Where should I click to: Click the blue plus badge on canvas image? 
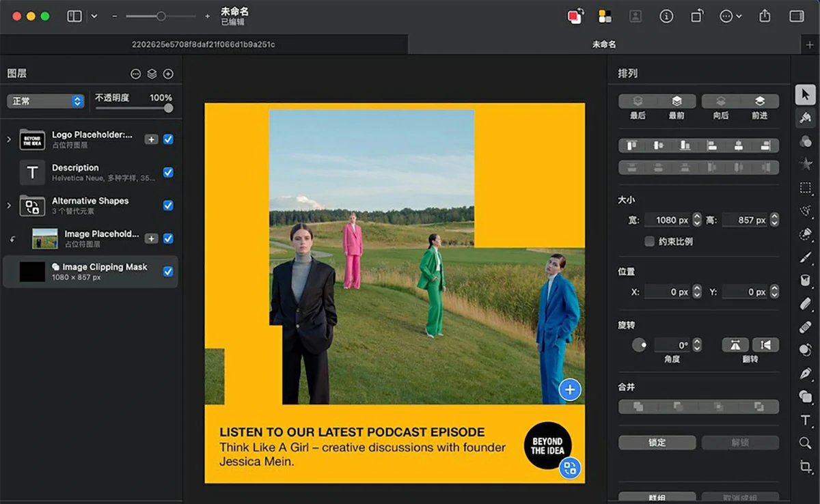point(570,390)
